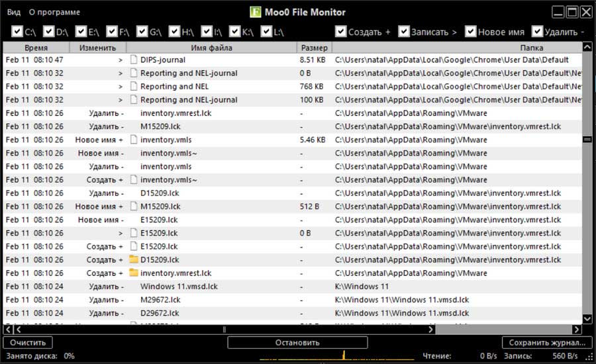Click file icon of E15209.lck 0 B row
Image resolution: width=596 pixels, height=364 pixels.
(133, 233)
